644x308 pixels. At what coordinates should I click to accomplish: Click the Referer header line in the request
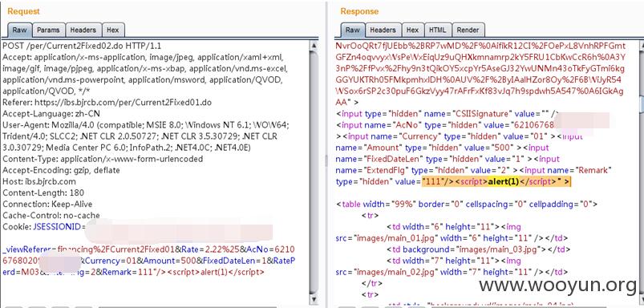[x=107, y=102]
